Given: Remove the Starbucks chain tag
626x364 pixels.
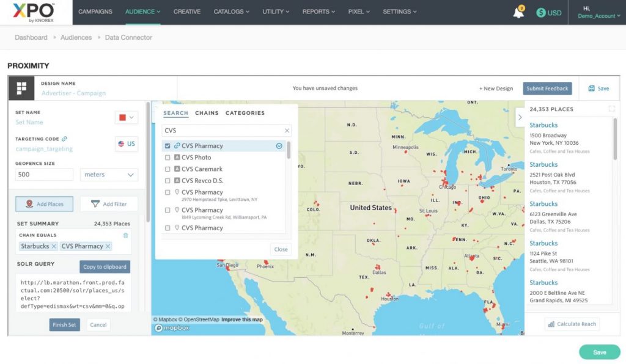Looking at the screenshot, I should 54,246.
